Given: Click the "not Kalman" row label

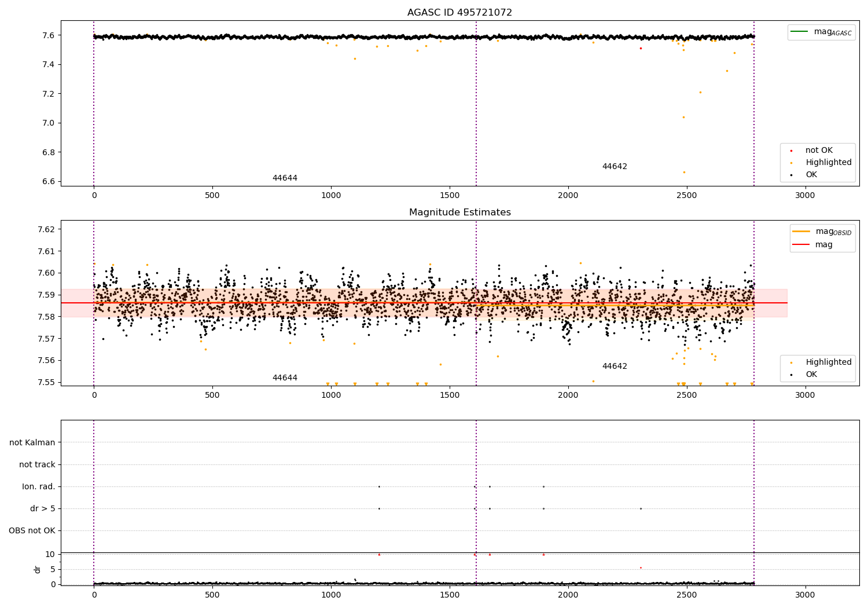Looking at the screenshot, I should (x=32, y=443).
